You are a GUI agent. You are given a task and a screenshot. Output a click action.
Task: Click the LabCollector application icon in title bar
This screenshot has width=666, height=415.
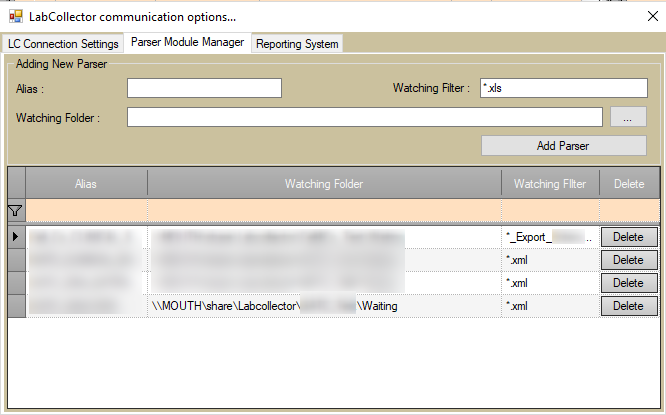[x=16, y=17]
